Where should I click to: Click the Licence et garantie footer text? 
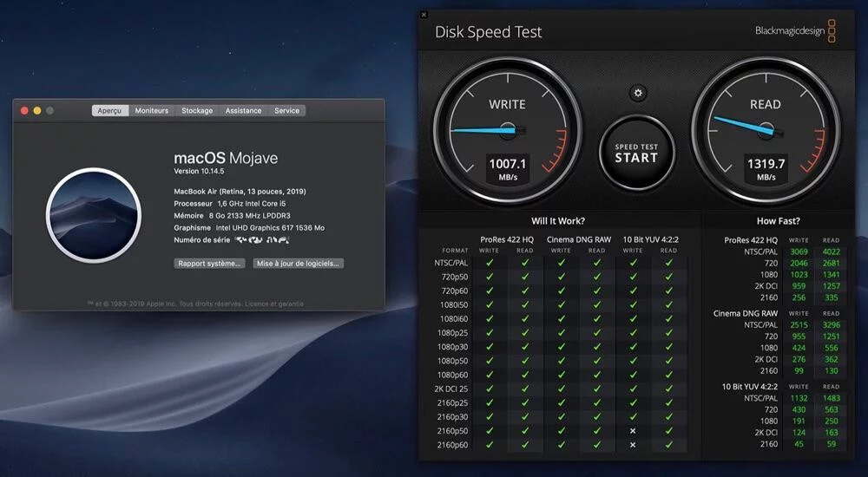tap(274, 304)
